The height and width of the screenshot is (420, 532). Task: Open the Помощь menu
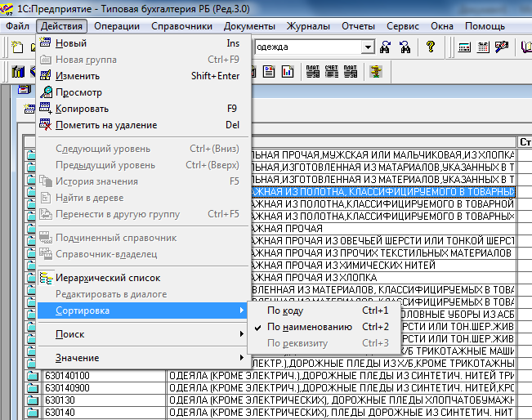tap(485, 26)
